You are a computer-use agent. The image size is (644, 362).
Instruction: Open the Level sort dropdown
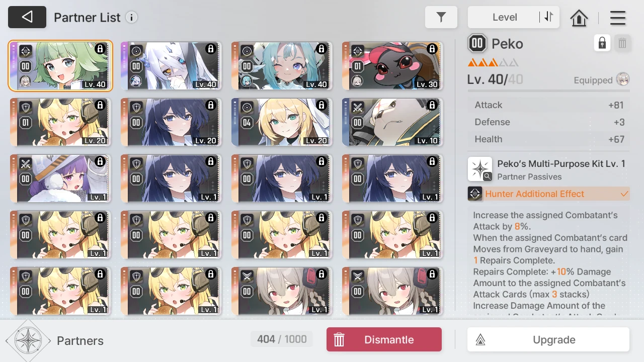pos(504,17)
